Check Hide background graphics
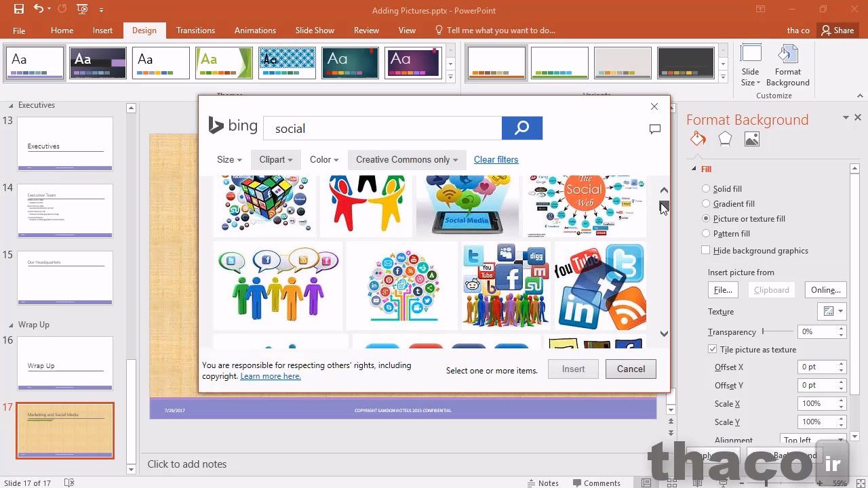This screenshot has width=868, height=488. 706,250
